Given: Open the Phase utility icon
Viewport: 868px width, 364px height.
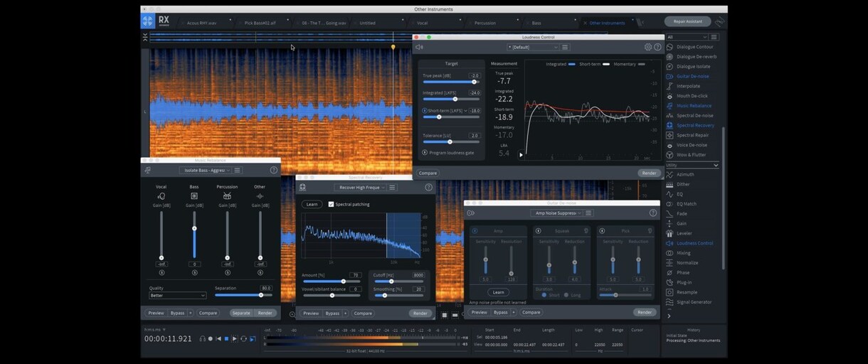Looking at the screenshot, I should coord(669,272).
